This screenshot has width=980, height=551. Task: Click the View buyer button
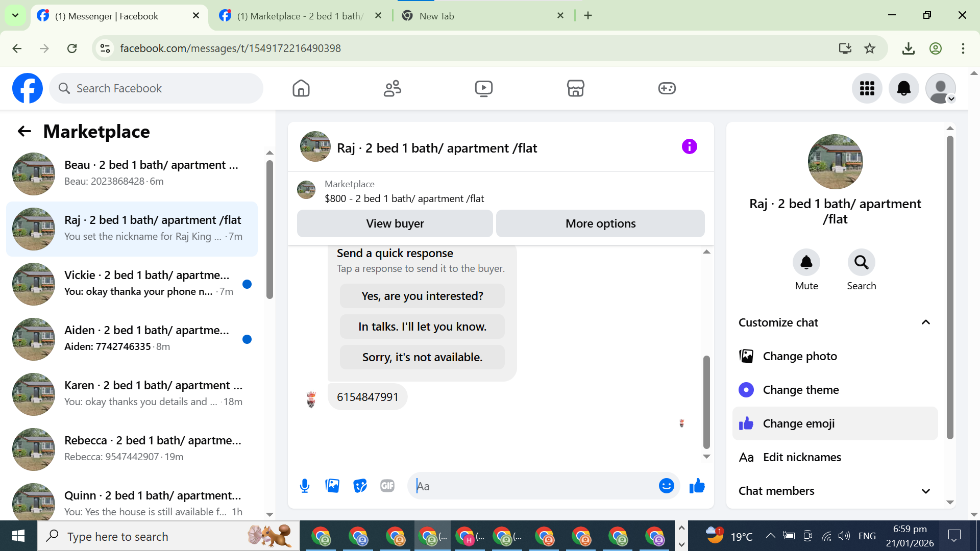point(395,223)
